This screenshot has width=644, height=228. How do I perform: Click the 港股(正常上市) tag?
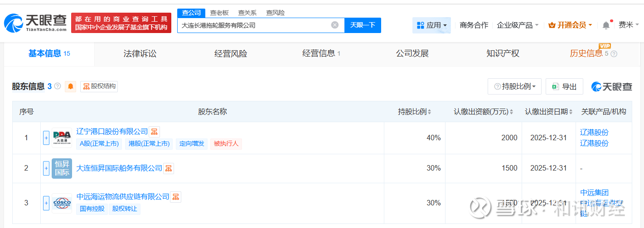pos(149,144)
